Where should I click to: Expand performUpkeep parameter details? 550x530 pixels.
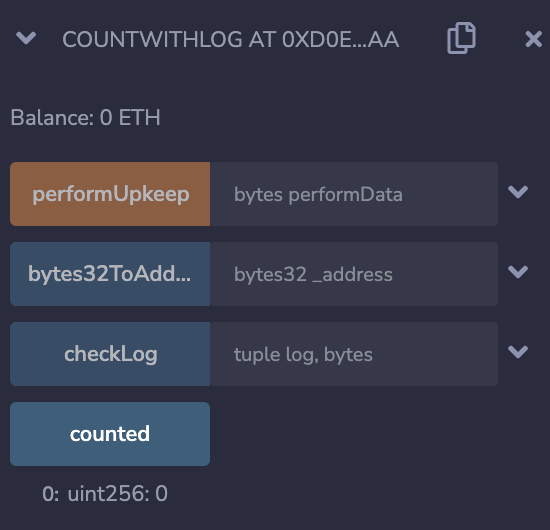point(518,192)
